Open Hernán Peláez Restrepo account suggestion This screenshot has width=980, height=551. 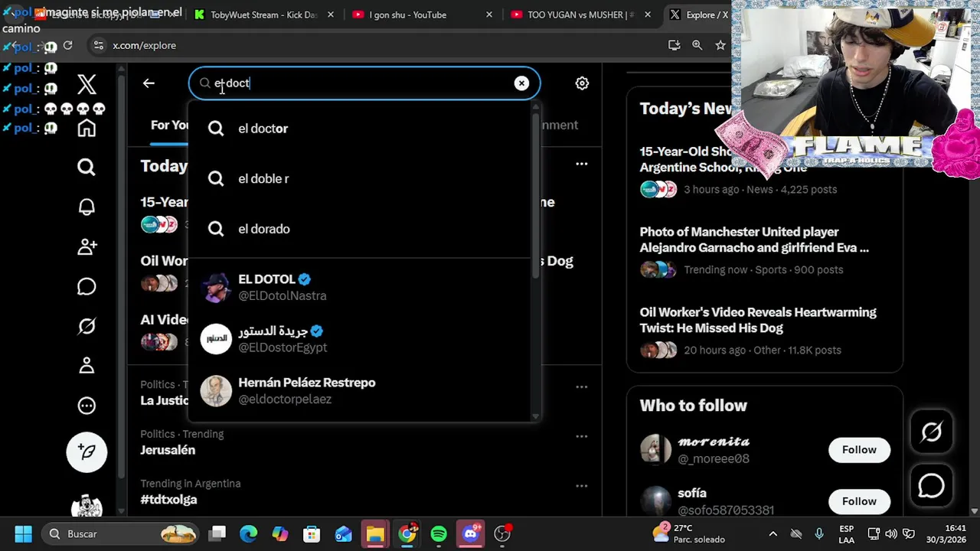pyautogui.click(x=361, y=390)
